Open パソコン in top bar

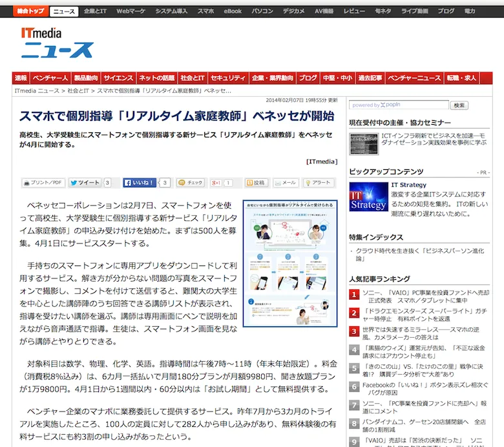[262, 11]
